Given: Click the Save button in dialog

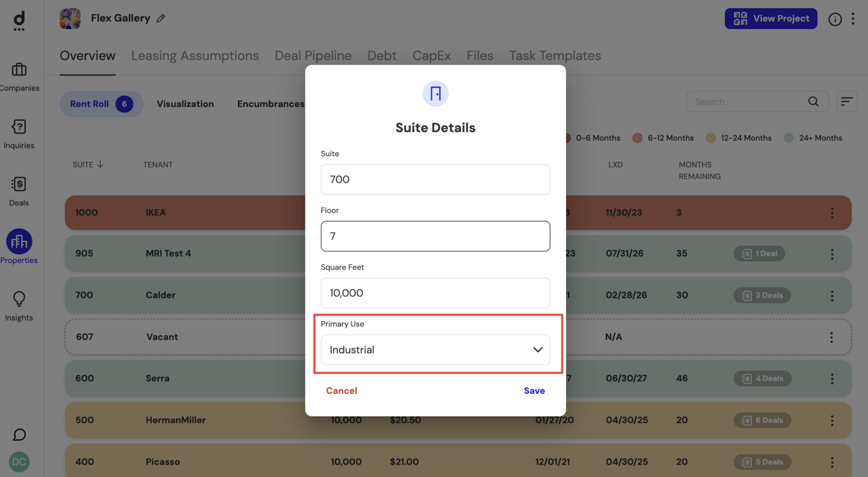Looking at the screenshot, I should tap(534, 391).
